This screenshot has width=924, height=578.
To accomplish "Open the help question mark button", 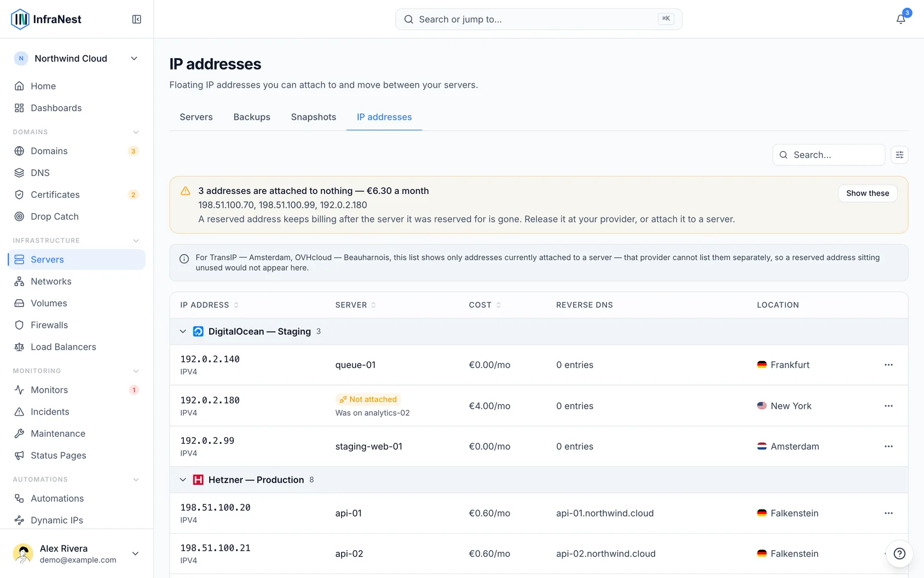I will (899, 553).
